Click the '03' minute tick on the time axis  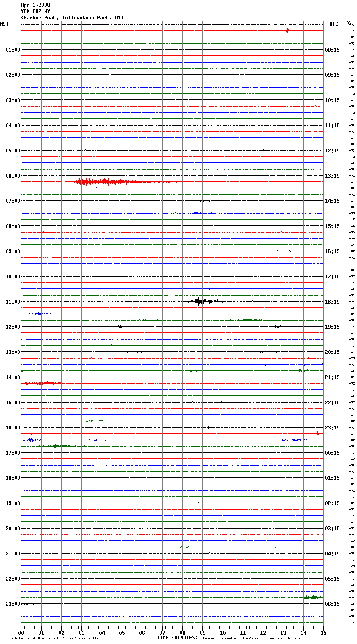pos(81,633)
